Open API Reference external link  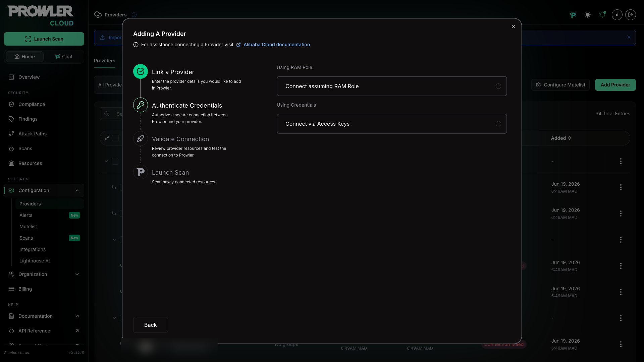[x=44, y=331]
